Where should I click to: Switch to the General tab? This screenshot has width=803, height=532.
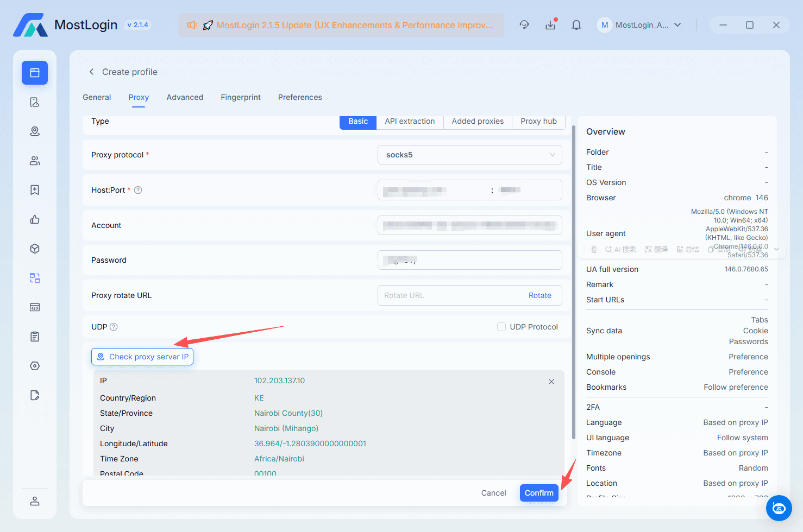(97, 97)
